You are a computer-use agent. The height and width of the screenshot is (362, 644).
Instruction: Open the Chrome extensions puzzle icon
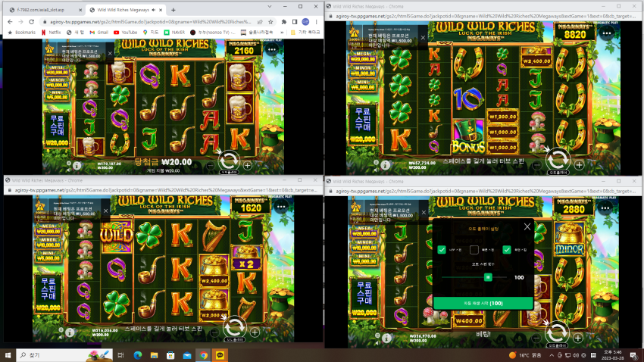(284, 22)
